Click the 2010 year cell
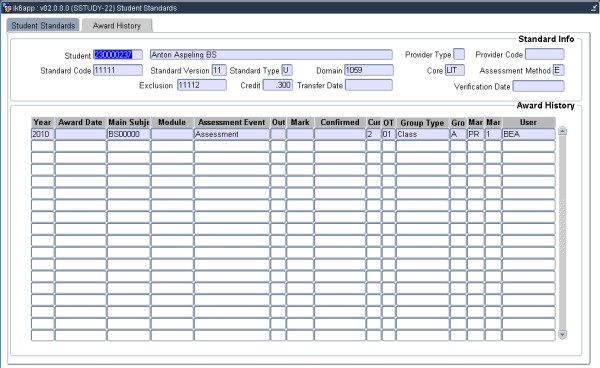 [x=42, y=134]
